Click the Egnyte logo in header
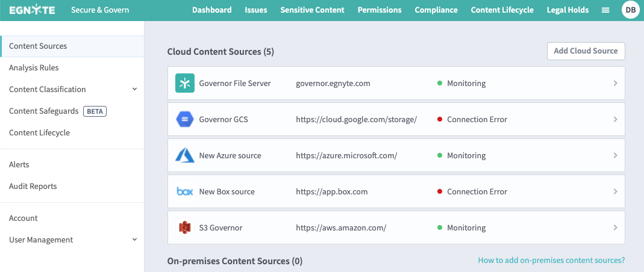 pos(33,10)
